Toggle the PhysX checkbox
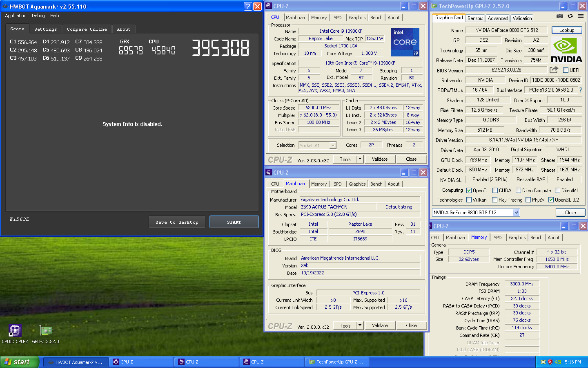The width and height of the screenshot is (588, 368). [x=528, y=200]
